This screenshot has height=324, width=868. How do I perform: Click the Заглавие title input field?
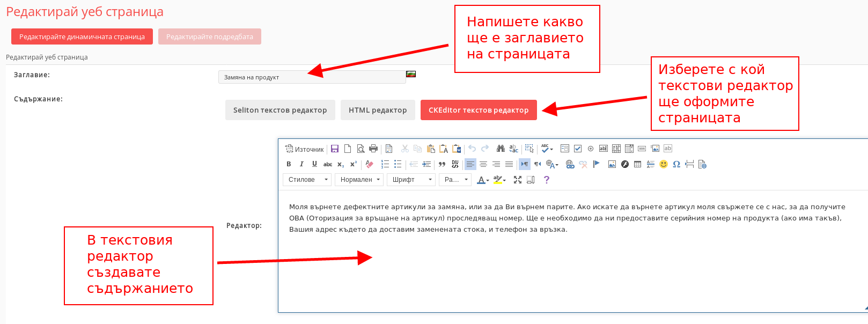coord(311,77)
